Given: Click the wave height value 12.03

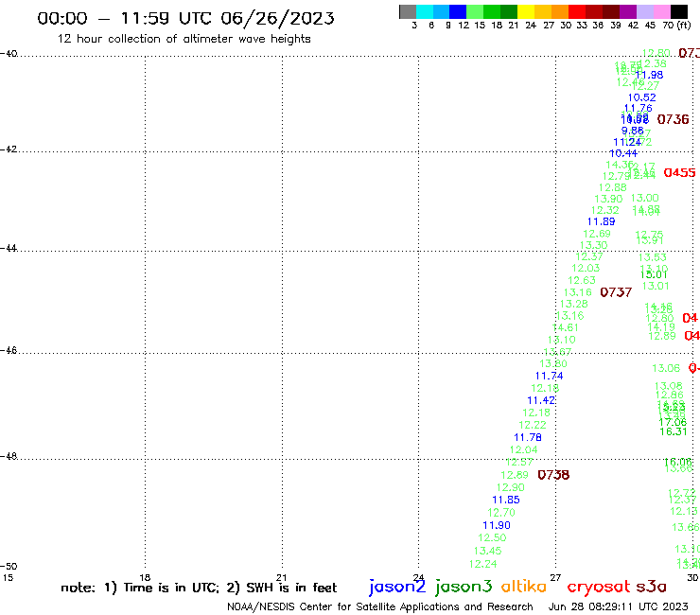Looking at the screenshot, I should 586,268.
